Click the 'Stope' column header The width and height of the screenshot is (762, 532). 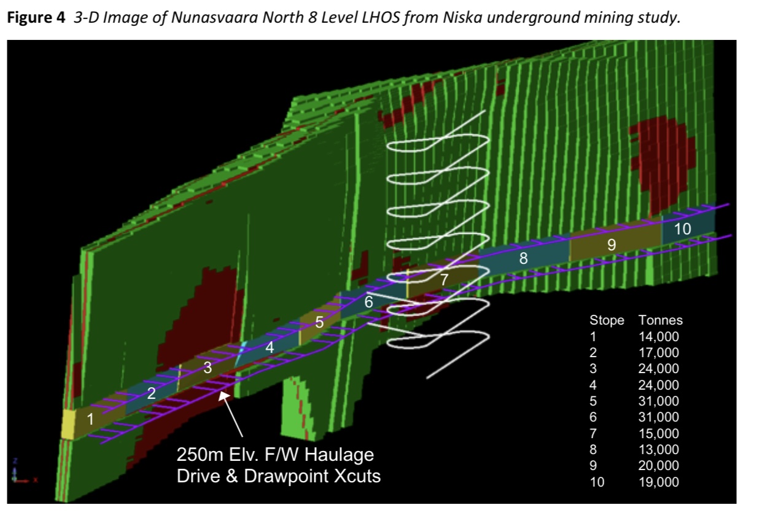click(606, 320)
